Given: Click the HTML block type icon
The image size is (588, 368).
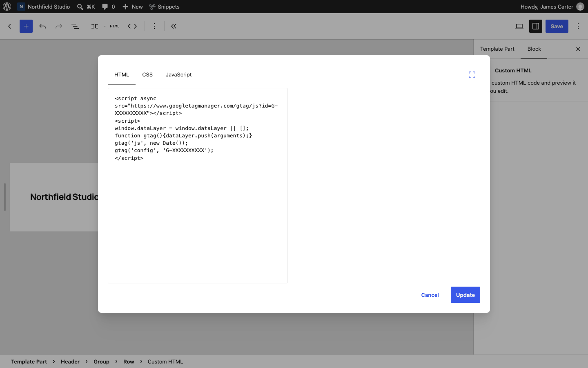Looking at the screenshot, I should pyautogui.click(x=114, y=26).
